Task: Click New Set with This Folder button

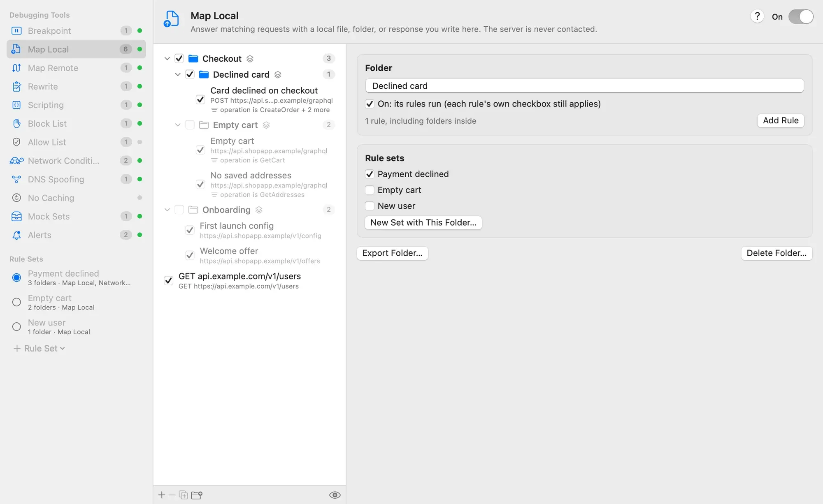Action: tap(423, 222)
